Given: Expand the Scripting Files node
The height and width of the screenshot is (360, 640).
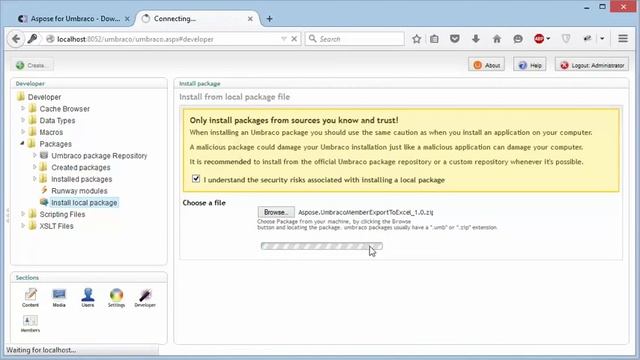Looking at the screenshot, I should coord(23,214).
